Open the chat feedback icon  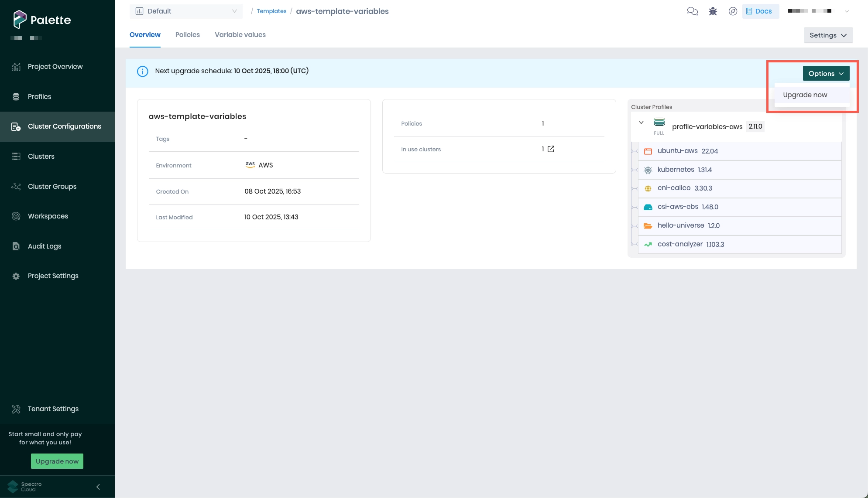(x=693, y=11)
